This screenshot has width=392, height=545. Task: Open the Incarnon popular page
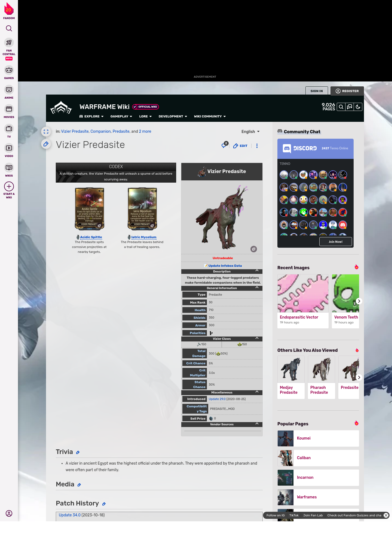coord(318,477)
